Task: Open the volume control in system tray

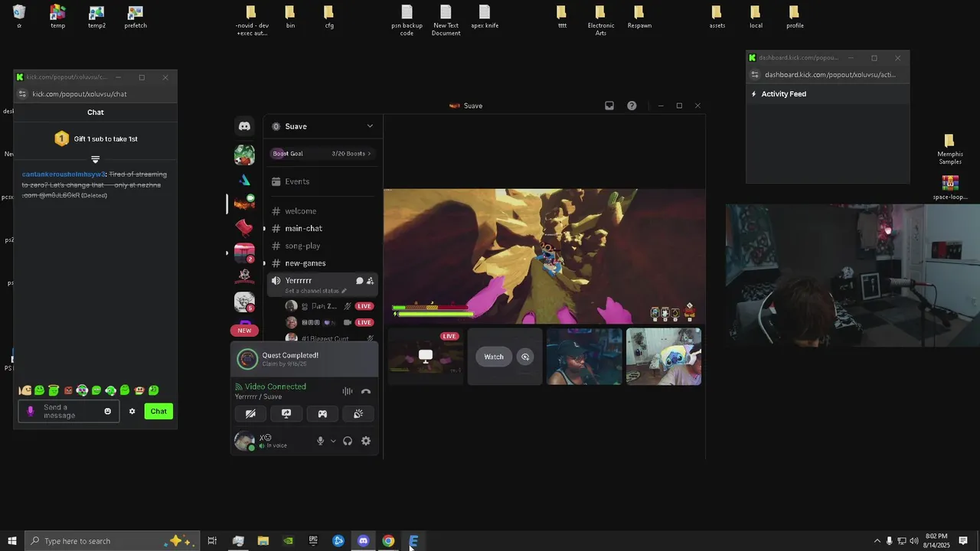Action: coord(914,541)
